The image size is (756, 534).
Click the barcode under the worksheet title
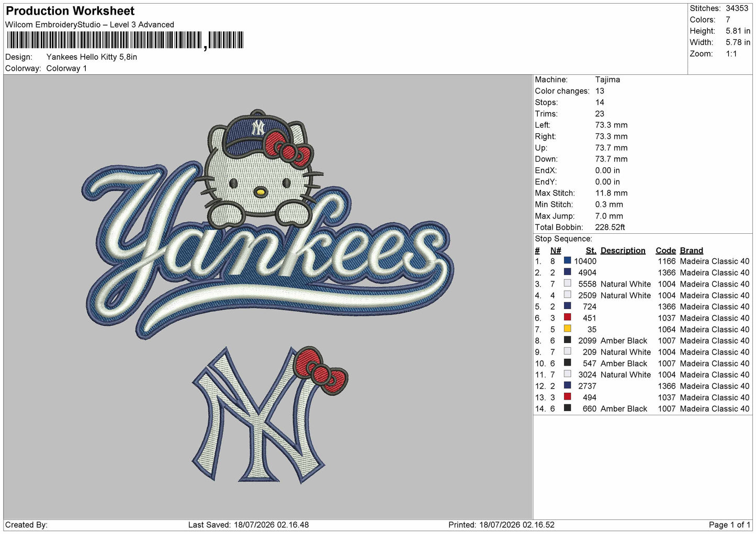(x=125, y=40)
